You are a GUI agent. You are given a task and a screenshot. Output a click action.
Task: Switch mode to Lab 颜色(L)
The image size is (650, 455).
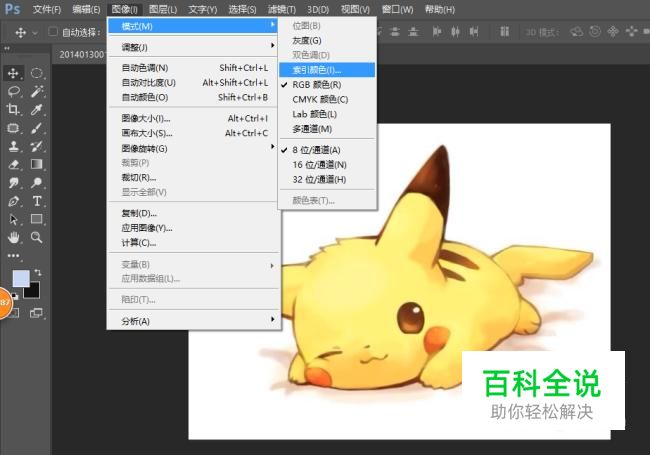click(315, 114)
